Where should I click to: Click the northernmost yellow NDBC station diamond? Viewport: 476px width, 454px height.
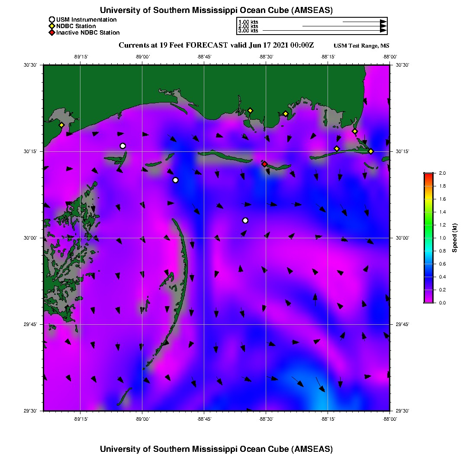(x=250, y=110)
